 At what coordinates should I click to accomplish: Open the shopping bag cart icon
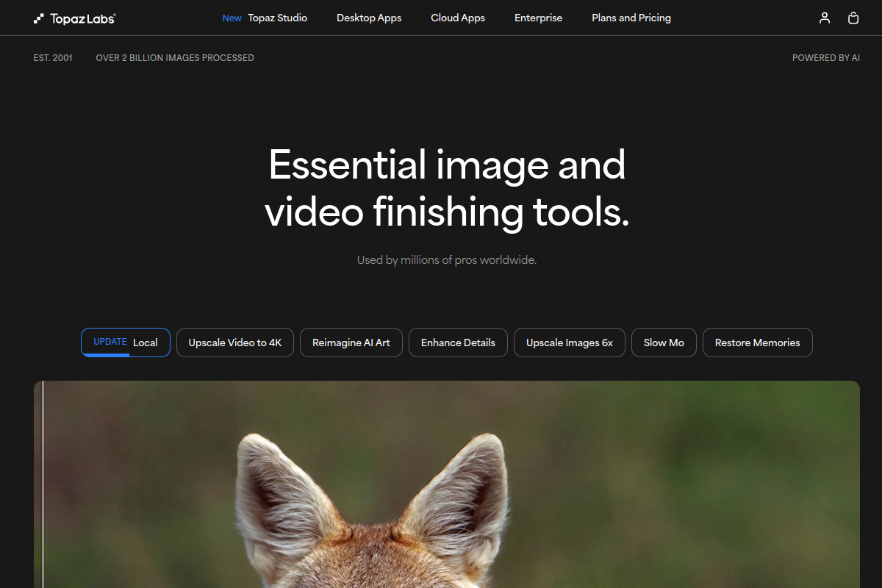(853, 18)
